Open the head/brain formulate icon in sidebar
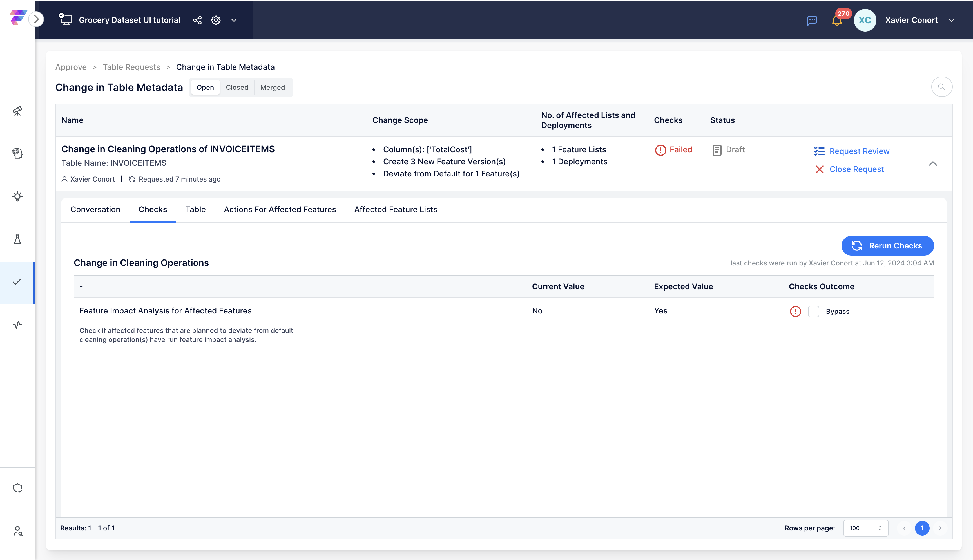The image size is (973, 560). (x=17, y=154)
